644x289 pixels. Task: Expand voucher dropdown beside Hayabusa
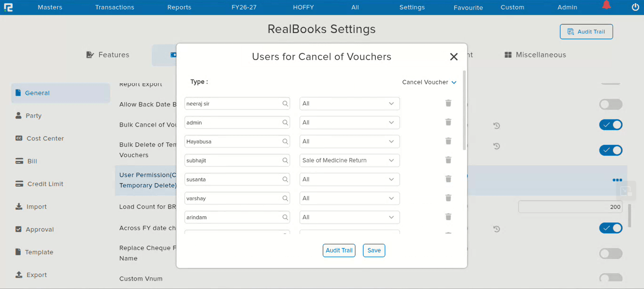350,141
